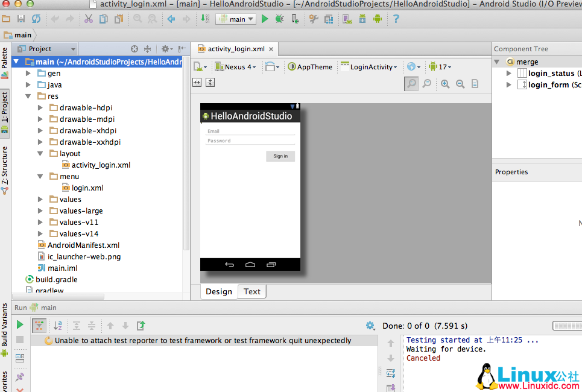Switch to the Text tab

point(252,292)
